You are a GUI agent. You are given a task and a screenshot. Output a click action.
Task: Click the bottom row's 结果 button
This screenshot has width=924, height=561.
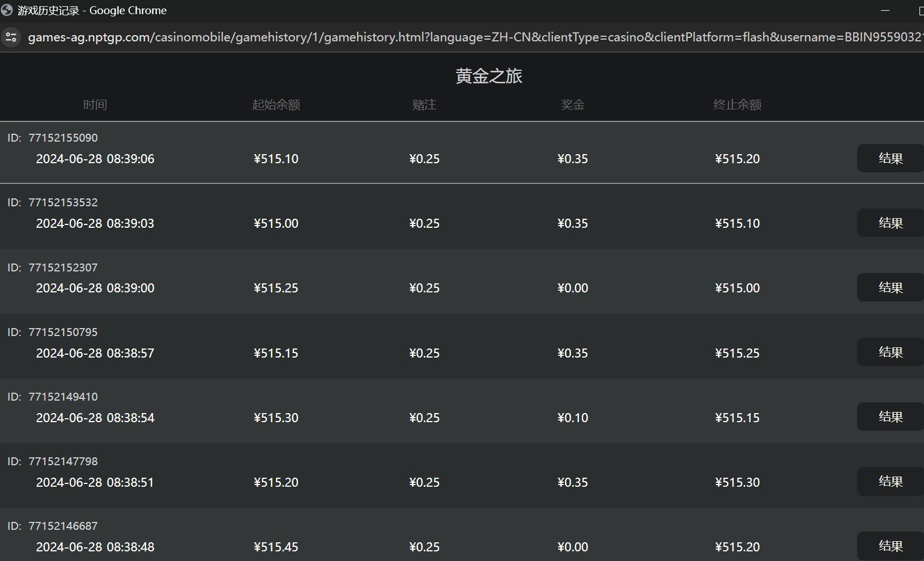[889, 546]
